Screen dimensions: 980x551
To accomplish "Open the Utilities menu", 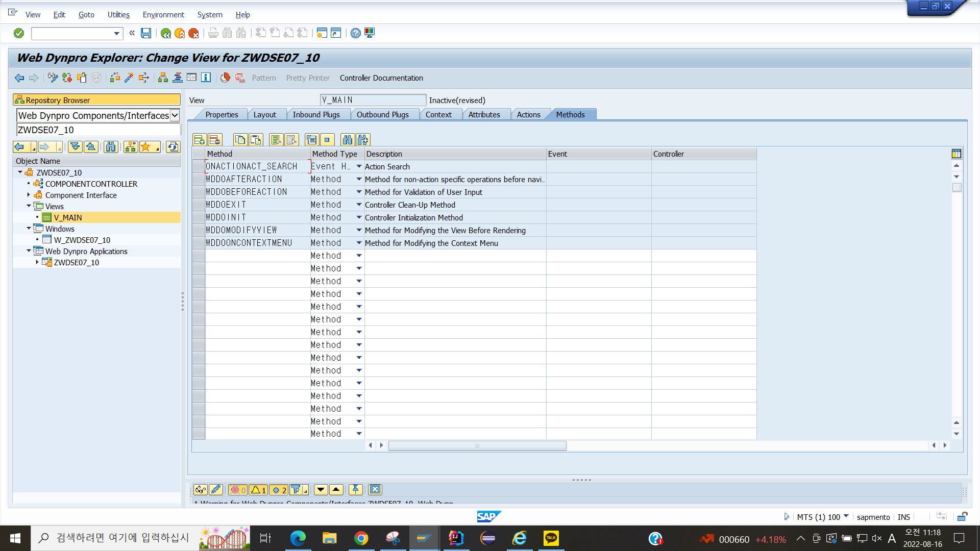I will click(x=118, y=14).
